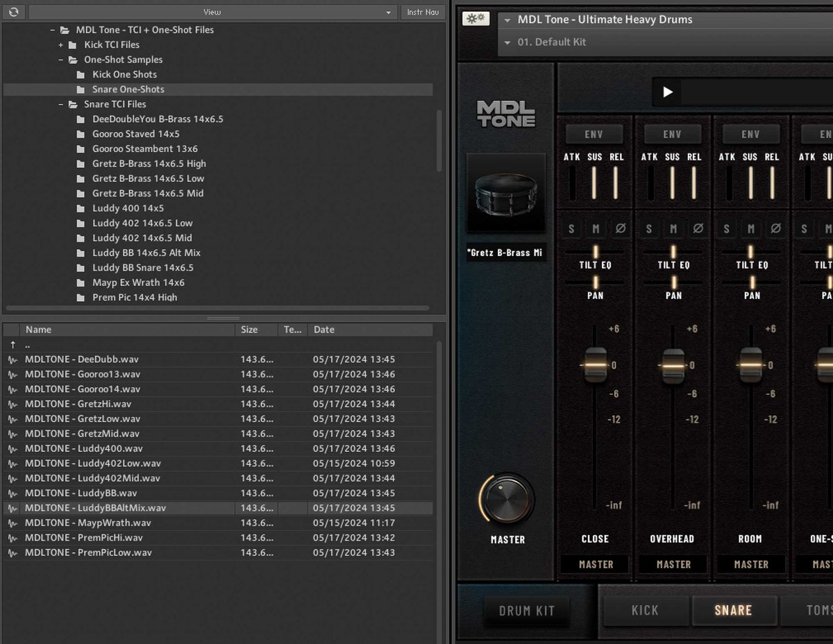Click the ROOM channel volume fader
The width and height of the screenshot is (833, 644).
point(751,364)
